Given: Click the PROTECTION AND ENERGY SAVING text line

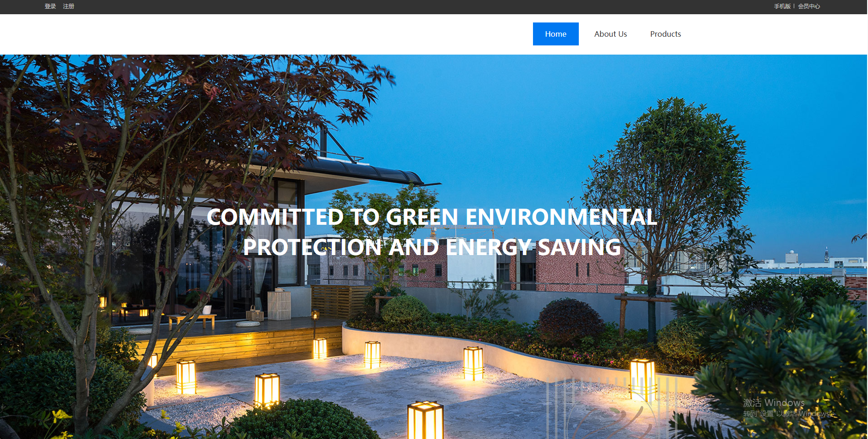Looking at the screenshot, I should 432,247.
